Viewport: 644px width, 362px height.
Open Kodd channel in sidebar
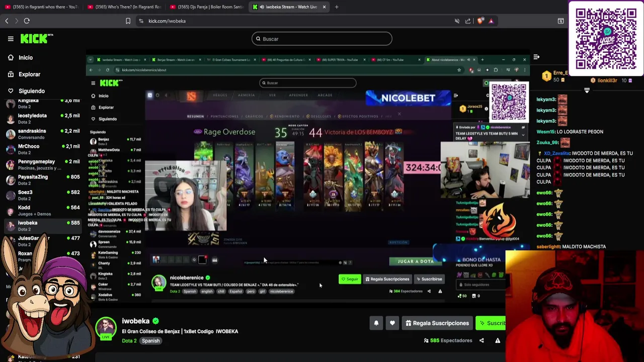43,210
